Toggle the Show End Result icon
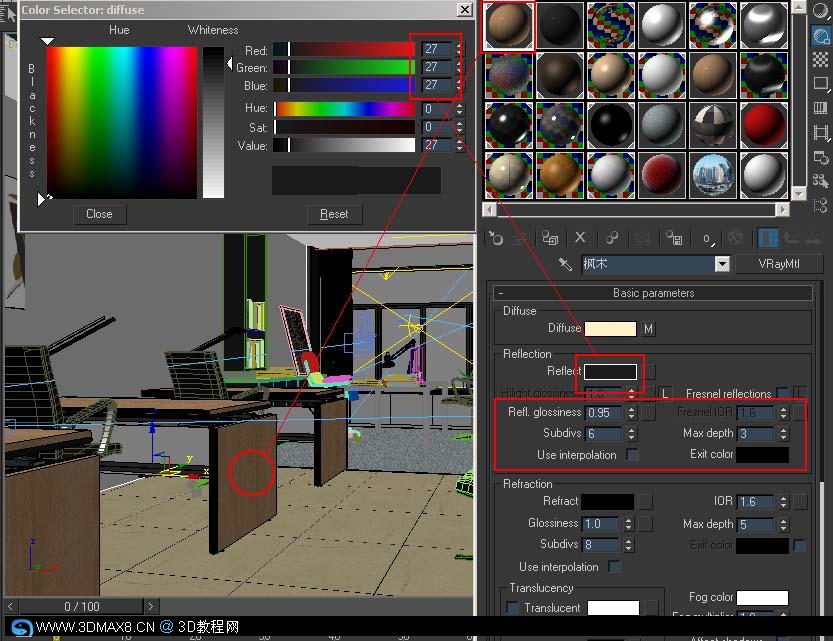 click(x=768, y=238)
